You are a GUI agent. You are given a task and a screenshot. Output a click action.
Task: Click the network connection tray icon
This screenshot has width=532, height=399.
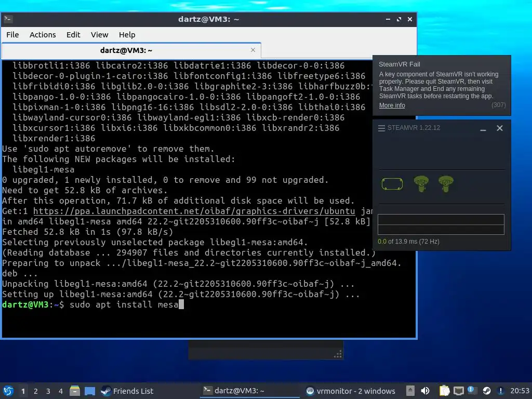tap(458, 391)
